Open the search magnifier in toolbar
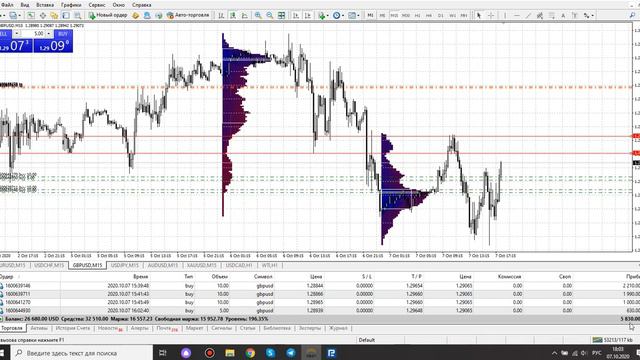The height and width of the screenshot is (360, 640). [x=632, y=16]
